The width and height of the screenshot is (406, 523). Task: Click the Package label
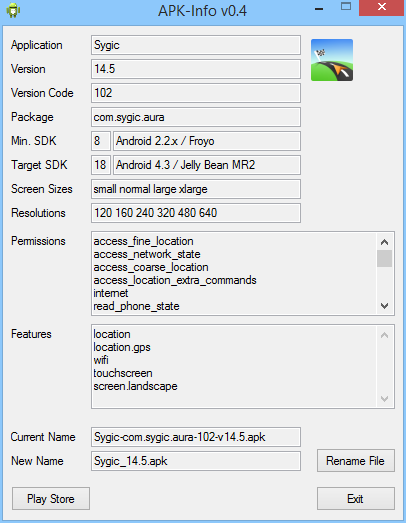coord(32,117)
